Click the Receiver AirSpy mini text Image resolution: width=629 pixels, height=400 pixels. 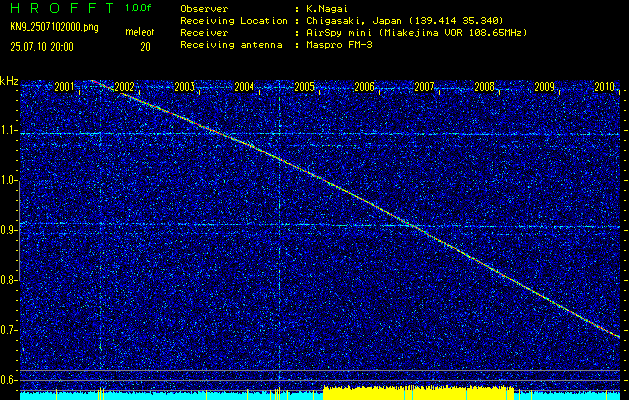click(x=416, y=32)
